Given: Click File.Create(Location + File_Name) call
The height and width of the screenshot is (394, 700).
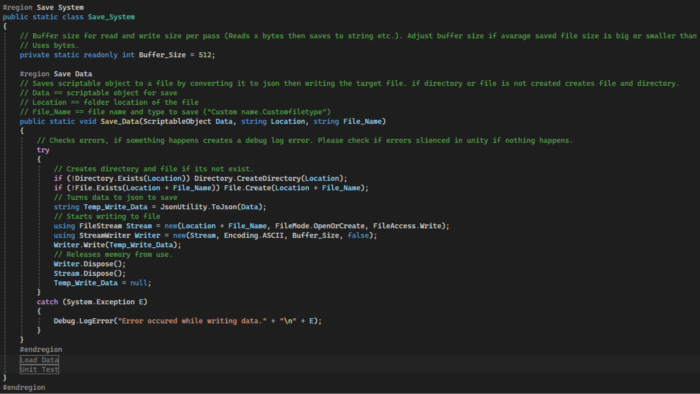Looking at the screenshot, I should point(296,188).
